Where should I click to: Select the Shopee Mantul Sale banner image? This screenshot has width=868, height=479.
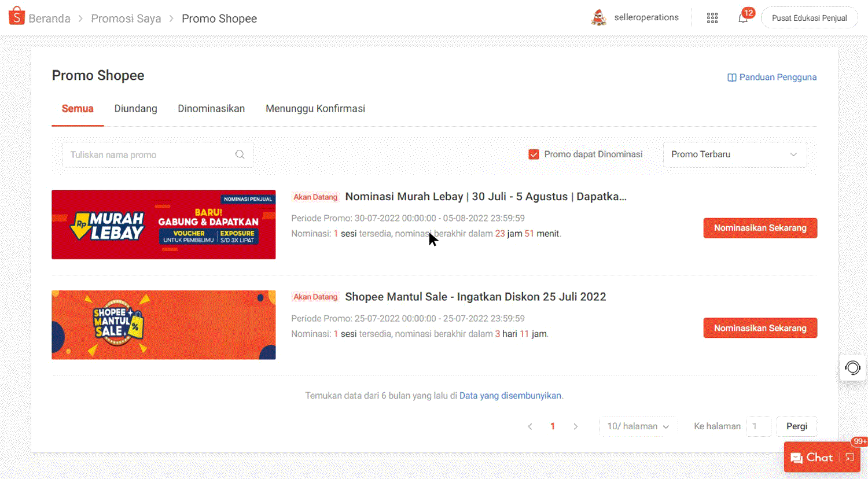pos(164,325)
